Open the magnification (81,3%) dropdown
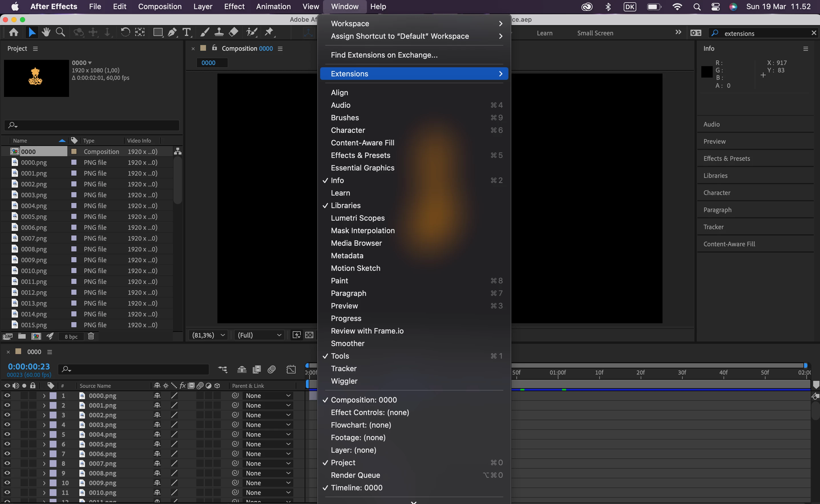The height and width of the screenshot is (504, 820). (x=208, y=335)
